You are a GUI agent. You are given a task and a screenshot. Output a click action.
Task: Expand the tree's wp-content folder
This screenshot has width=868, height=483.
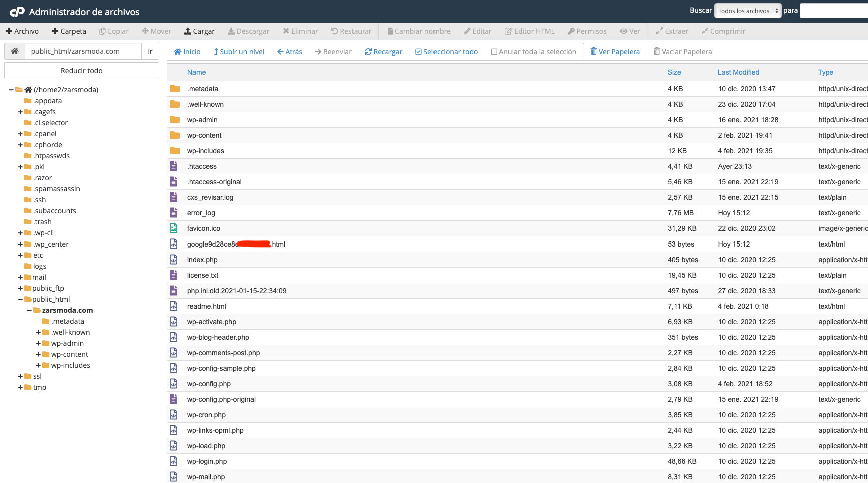39,354
